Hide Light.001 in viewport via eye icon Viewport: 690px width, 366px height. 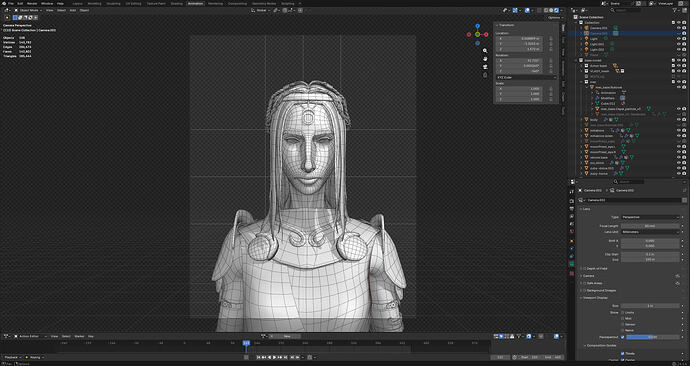point(679,44)
